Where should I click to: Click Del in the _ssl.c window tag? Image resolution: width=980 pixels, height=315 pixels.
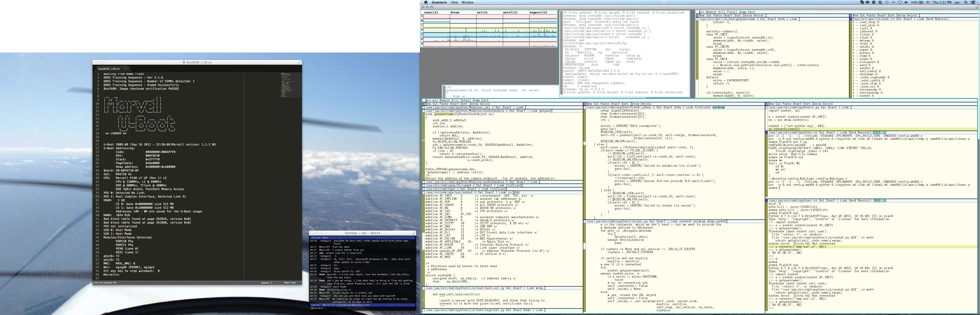[498, 107]
